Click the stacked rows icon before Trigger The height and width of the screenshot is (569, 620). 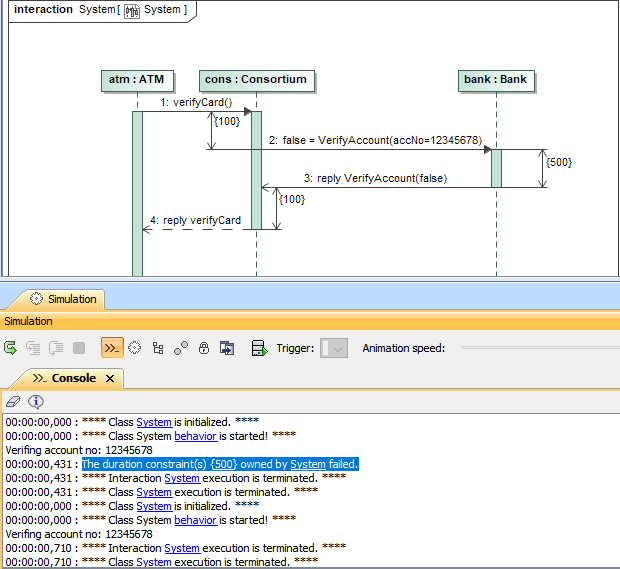[259, 348]
